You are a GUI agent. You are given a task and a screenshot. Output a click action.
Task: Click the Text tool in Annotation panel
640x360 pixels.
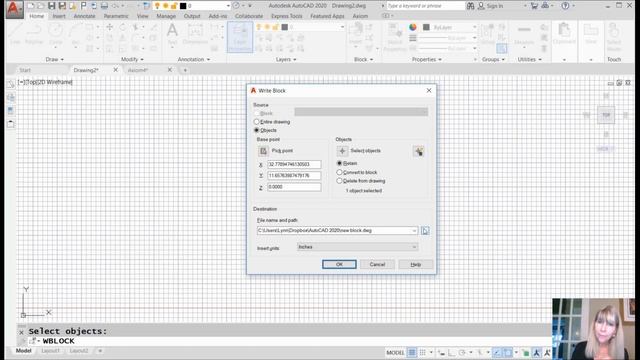(x=172, y=33)
